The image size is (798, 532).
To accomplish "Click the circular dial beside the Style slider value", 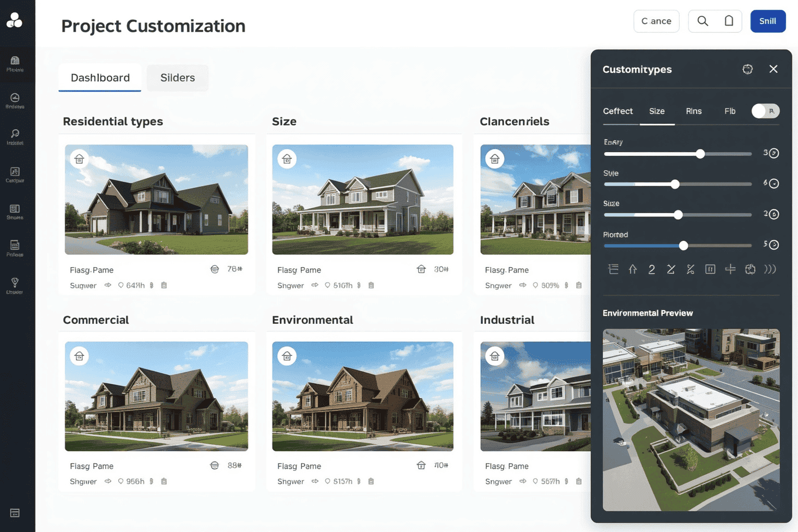I will click(773, 184).
